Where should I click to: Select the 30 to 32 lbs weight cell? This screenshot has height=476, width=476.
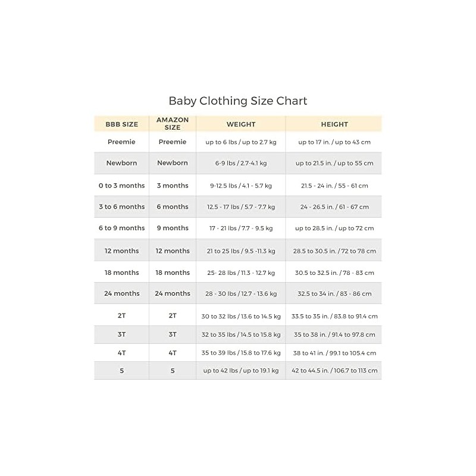pos(241,316)
